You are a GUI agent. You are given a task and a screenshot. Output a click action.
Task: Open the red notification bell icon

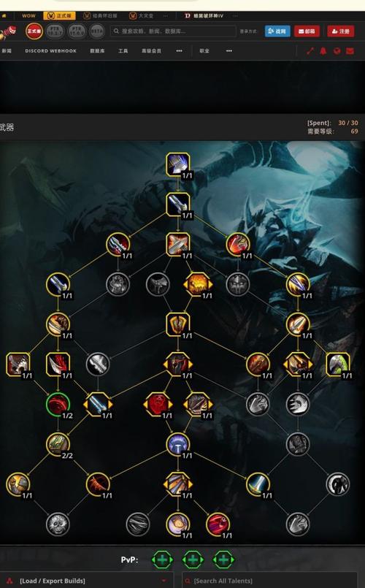[323, 51]
